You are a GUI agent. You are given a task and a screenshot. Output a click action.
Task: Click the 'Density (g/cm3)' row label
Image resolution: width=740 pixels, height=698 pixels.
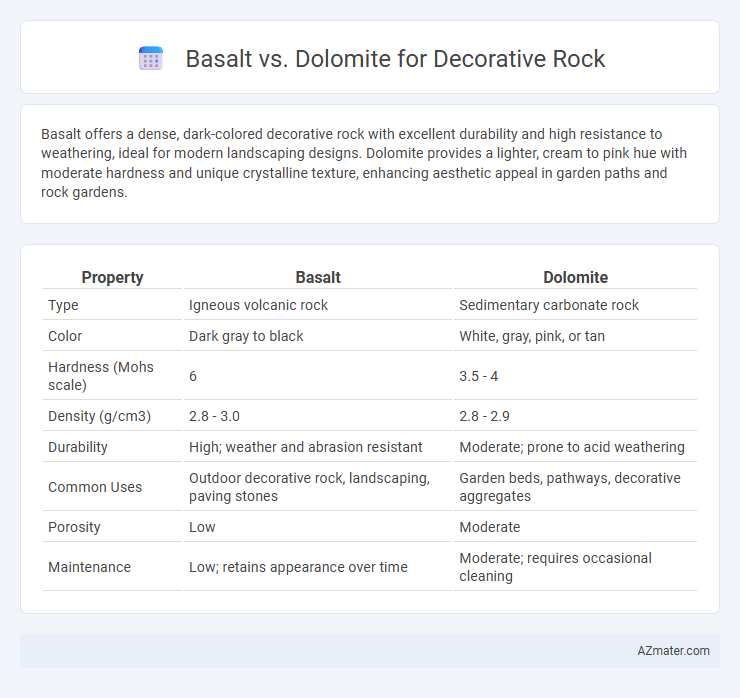click(x=100, y=416)
